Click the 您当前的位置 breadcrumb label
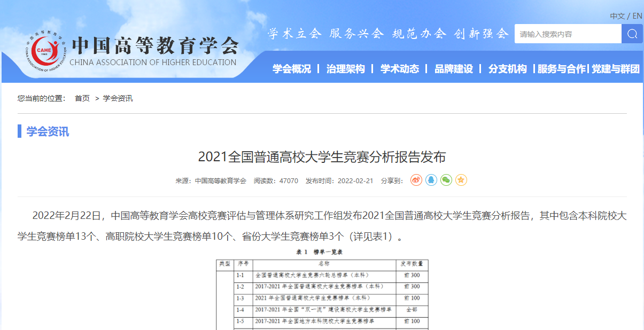The width and height of the screenshot is (644, 330). click(42, 98)
